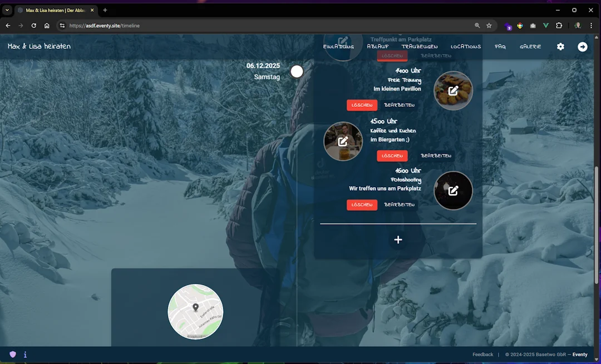This screenshot has width=601, height=364.
Task: Edit the image of the 16:00 Fotoshooting entry
Action: tap(453, 191)
